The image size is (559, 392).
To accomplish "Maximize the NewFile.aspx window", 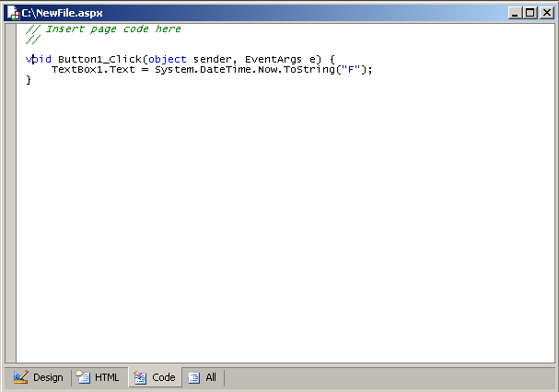I will 530,13.
